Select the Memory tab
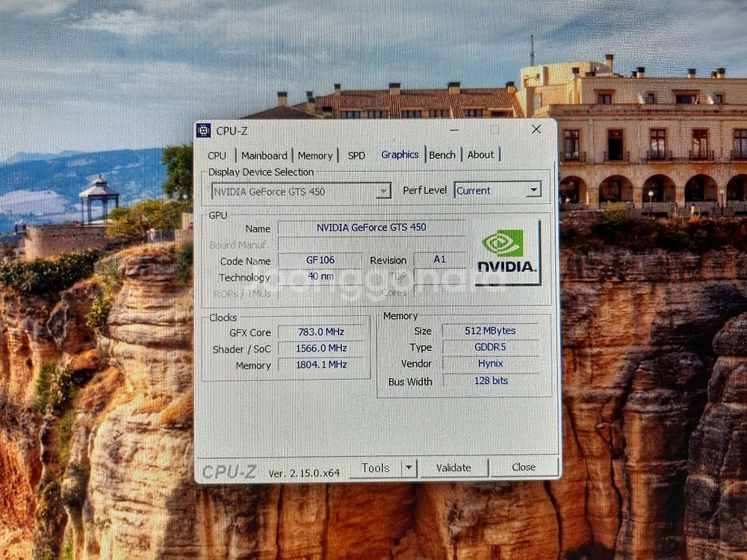This screenshot has height=560, width=747. [315, 155]
